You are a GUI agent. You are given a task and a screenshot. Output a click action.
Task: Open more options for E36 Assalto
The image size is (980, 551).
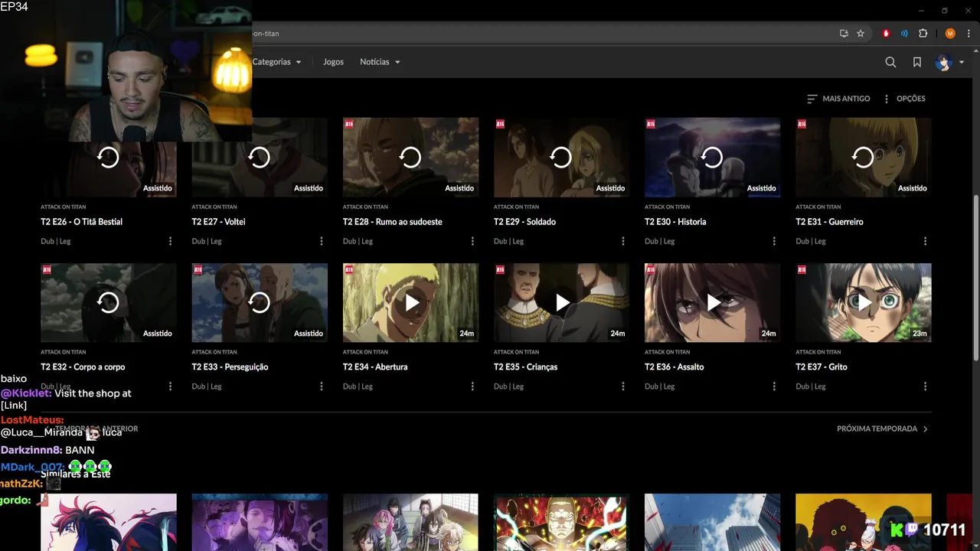pyautogui.click(x=773, y=386)
